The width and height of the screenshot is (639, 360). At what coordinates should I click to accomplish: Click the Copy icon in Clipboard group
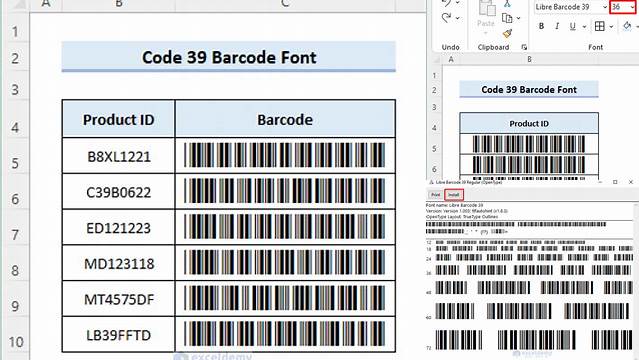tap(507, 18)
